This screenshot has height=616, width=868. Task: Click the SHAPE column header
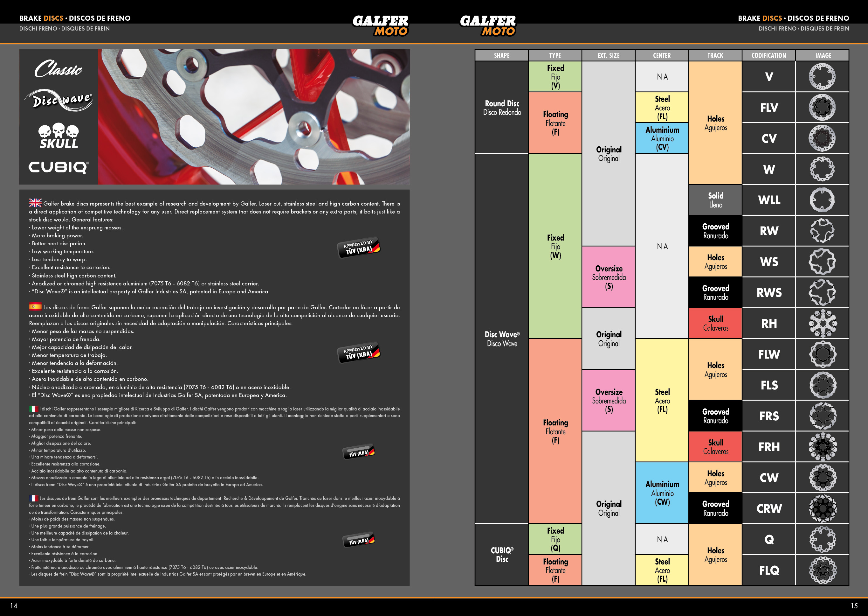(x=501, y=55)
